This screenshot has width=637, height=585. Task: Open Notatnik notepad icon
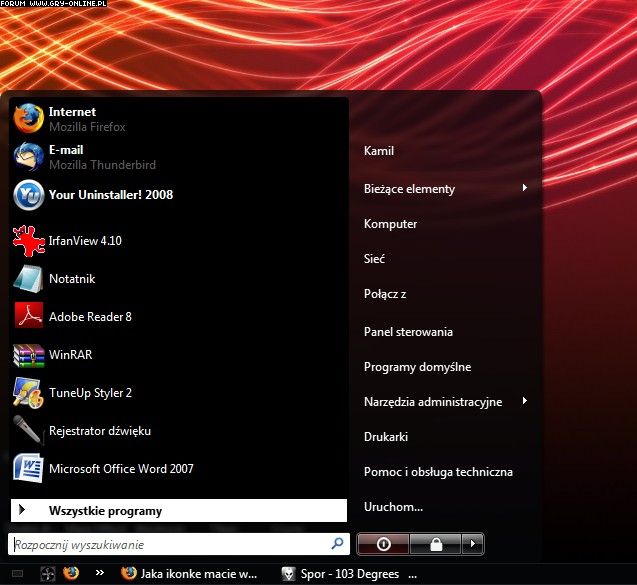pos(28,279)
